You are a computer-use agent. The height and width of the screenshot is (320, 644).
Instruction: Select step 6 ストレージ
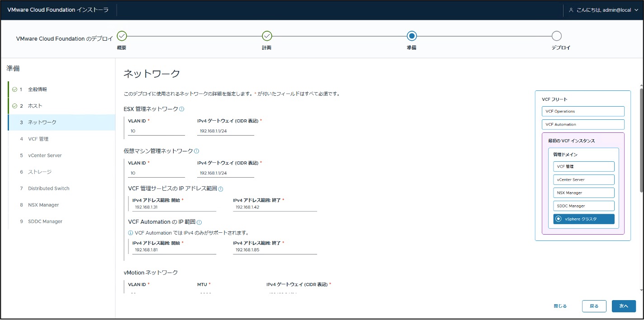62,172
